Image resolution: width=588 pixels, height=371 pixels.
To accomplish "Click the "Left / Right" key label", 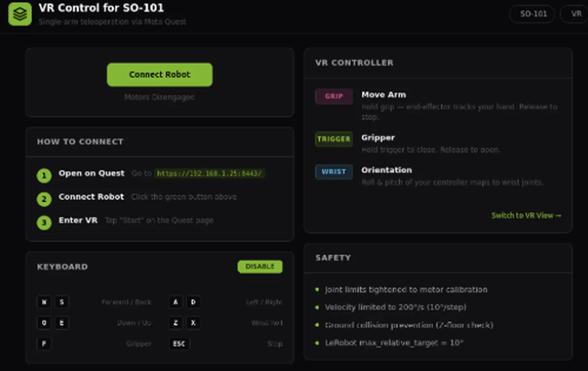I will (264, 302).
